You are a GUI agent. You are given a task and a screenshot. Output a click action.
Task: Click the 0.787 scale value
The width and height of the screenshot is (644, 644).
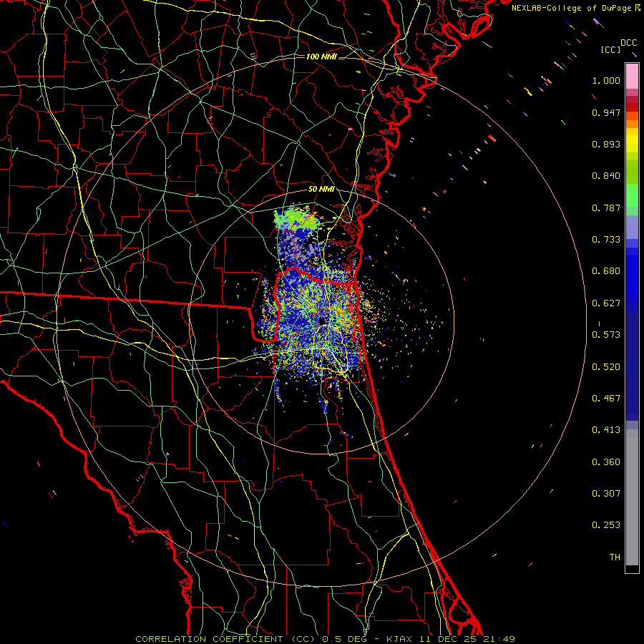click(606, 208)
